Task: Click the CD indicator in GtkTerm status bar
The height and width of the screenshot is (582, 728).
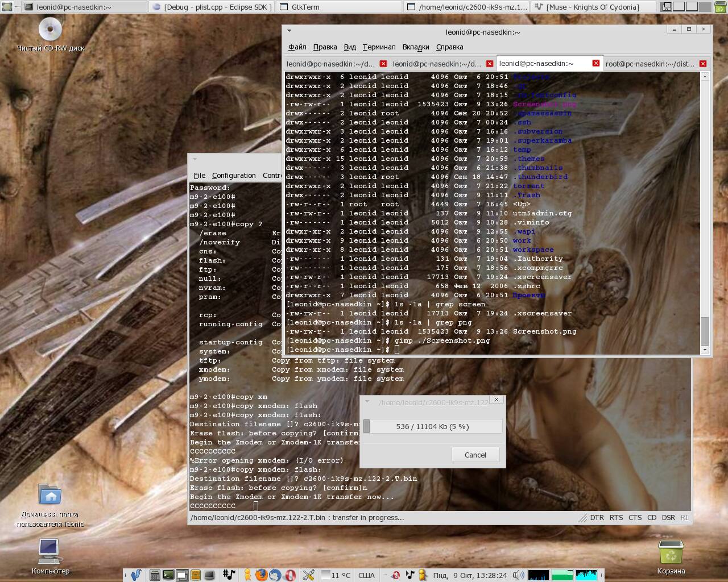Action: (652, 518)
